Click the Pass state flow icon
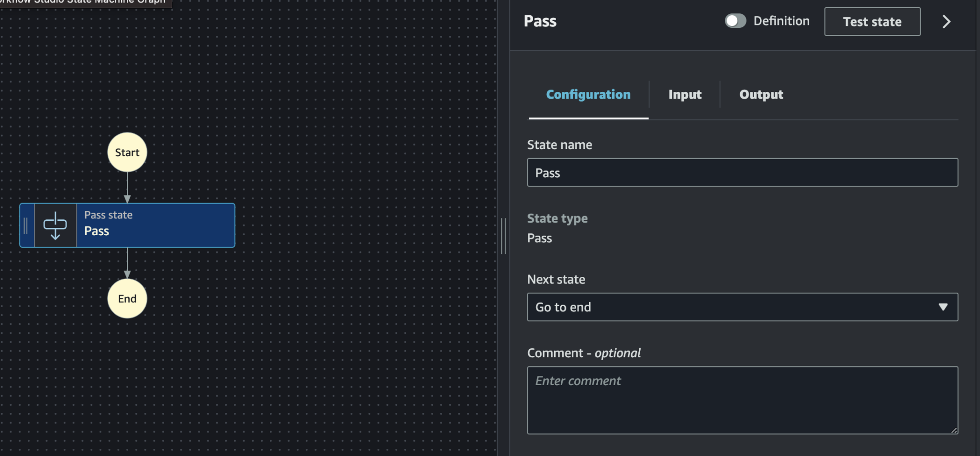The image size is (980, 456). (55, 225)
